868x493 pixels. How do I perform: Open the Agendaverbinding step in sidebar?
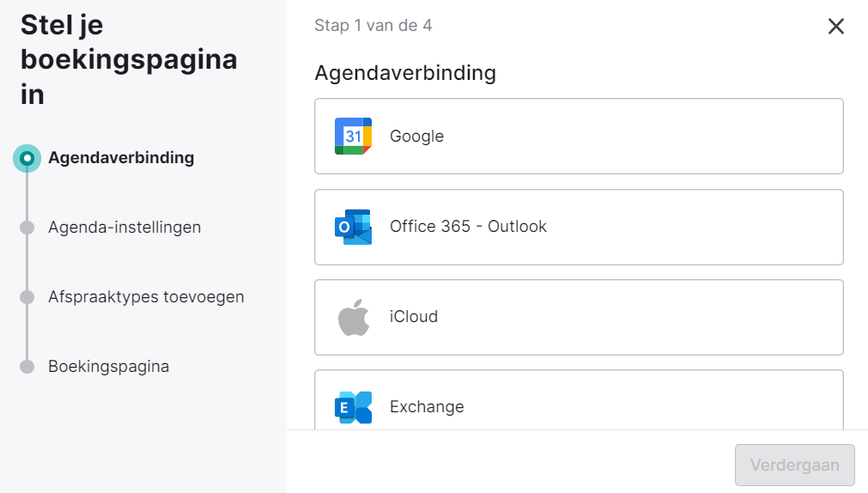pyautogui.click(x=121, y=158)
